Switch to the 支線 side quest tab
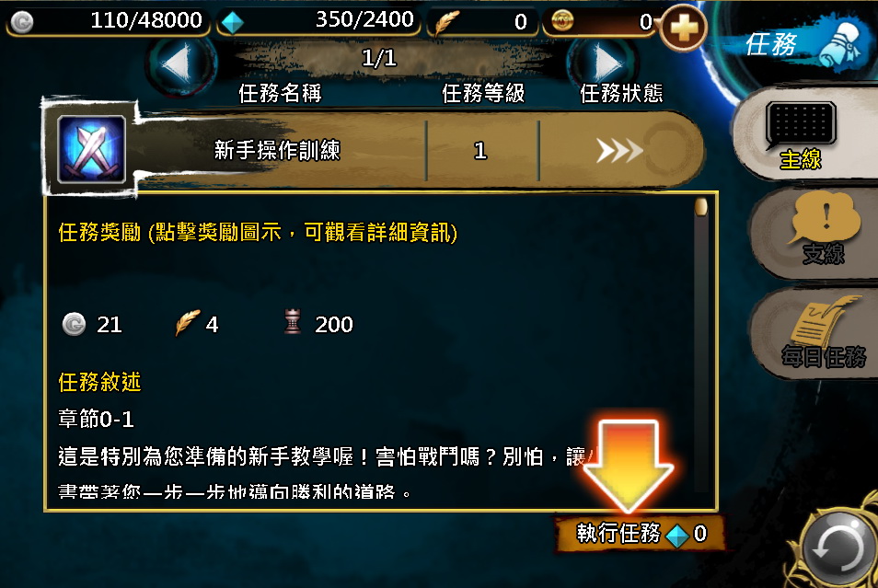This screenshot has height=588, width=878. tap(814, 233)
